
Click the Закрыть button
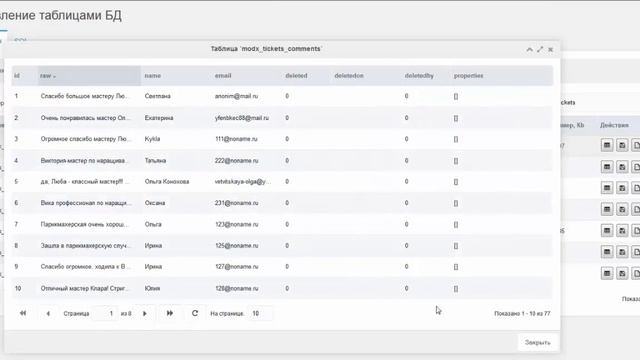(538, 342)
